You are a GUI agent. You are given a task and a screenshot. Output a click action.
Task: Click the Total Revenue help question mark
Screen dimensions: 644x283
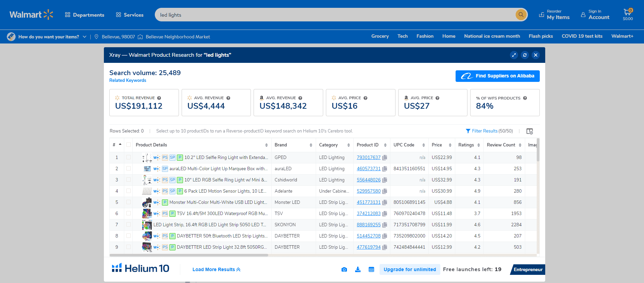(x=159, y=98)
